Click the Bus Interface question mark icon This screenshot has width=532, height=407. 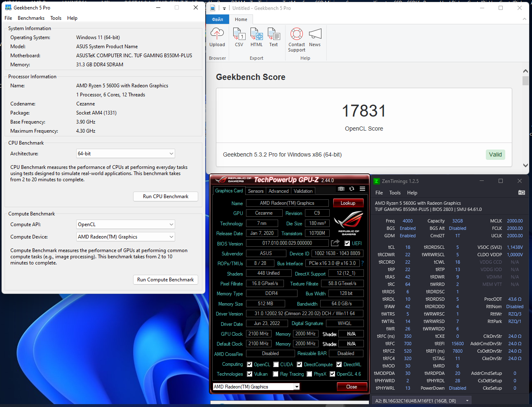pyautogui.click(x=363, y=263)
